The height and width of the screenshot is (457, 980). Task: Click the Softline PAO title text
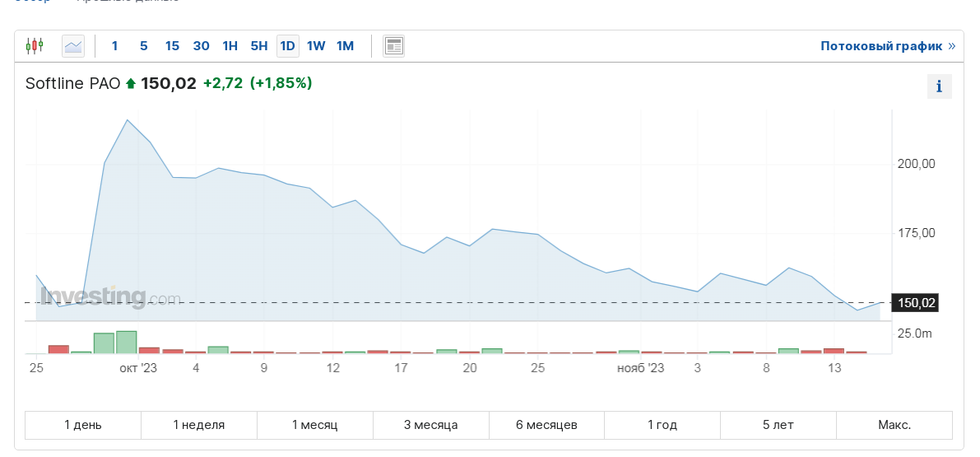click(72, 83)
